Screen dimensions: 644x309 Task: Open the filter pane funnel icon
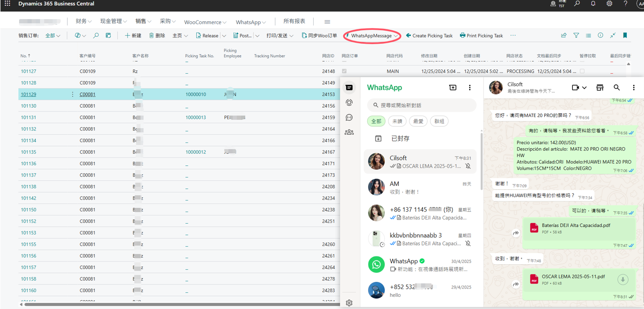(x=576, y=35)
